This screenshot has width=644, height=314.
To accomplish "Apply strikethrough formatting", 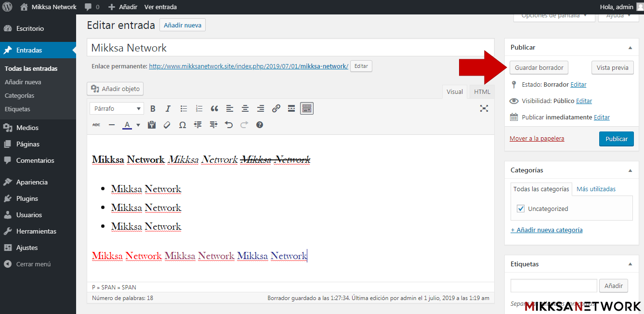I will coord(96,125).
